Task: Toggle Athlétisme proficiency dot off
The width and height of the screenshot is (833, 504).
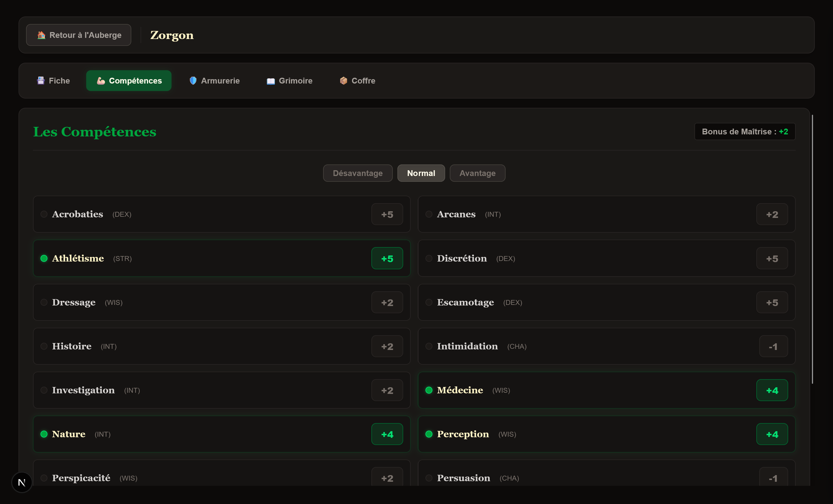Action: click(x=44, y=258)
